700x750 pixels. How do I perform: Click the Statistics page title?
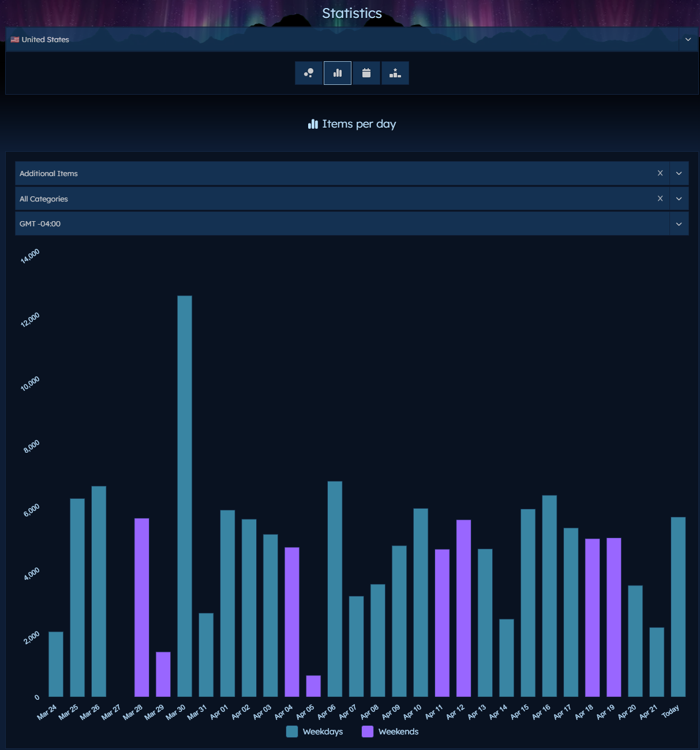click(x=351, y=13)
